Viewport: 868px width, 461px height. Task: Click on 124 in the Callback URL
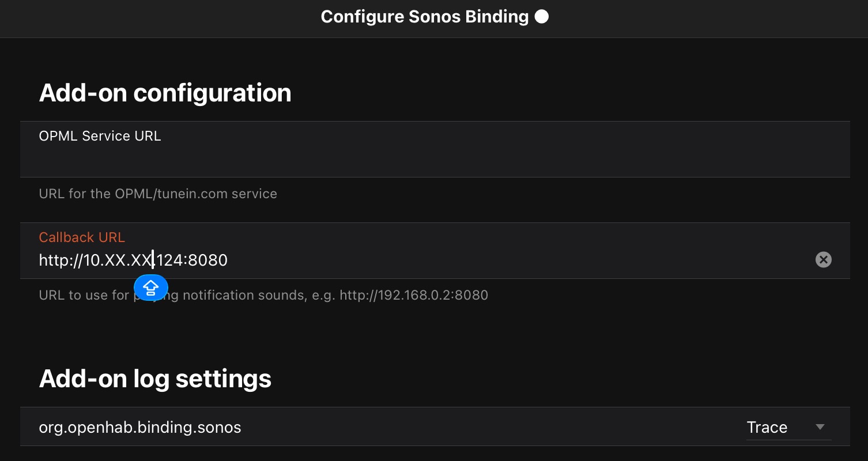(x=170, y=260)
